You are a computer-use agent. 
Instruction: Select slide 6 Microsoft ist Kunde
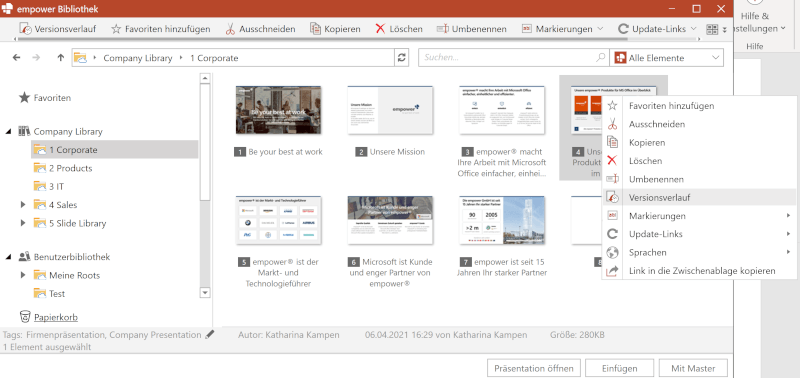pos(390,220)
